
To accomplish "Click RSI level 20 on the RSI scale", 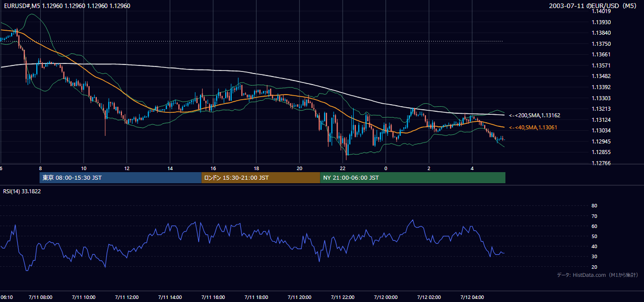I will 594,267.
